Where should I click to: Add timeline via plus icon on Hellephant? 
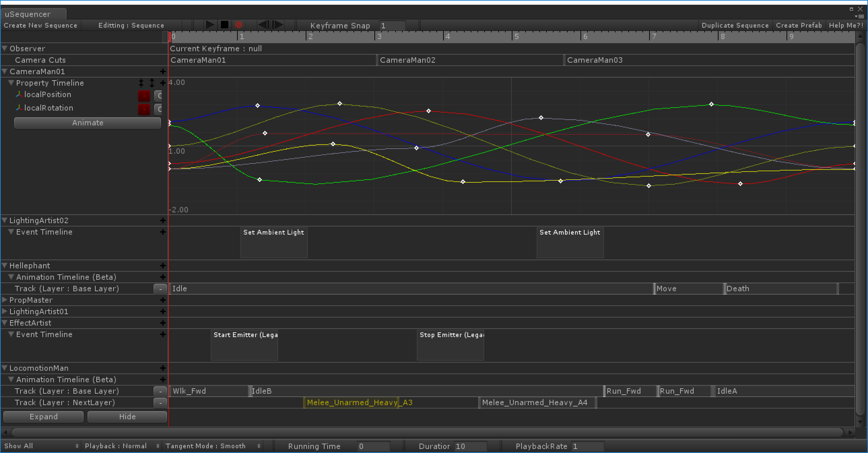[163, 266]
